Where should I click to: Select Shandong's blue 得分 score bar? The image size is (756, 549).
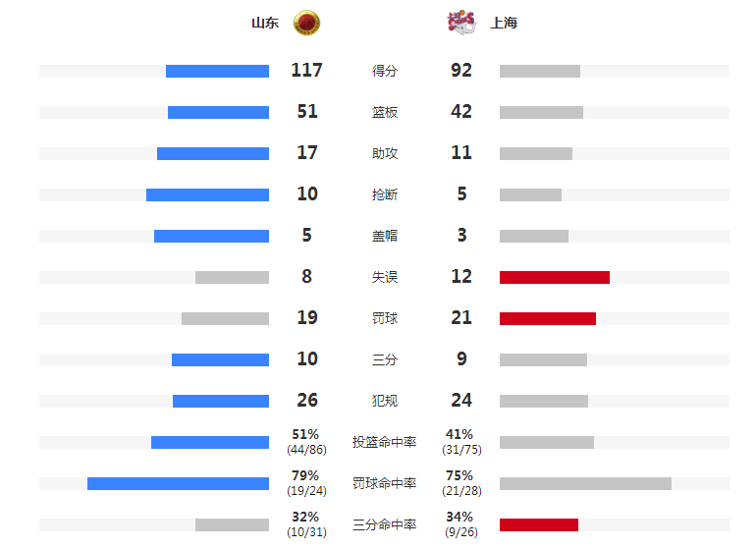point(217,72)
